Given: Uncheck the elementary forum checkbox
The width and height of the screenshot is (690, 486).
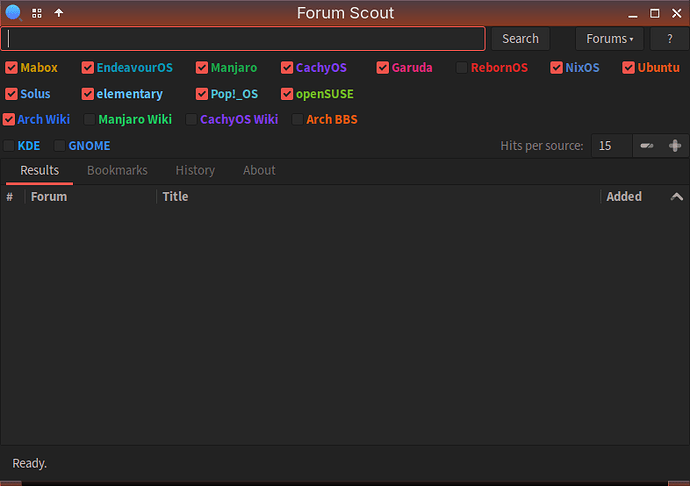Looking at the screenshot, I should pyautogui.click(x=88, y=94).
